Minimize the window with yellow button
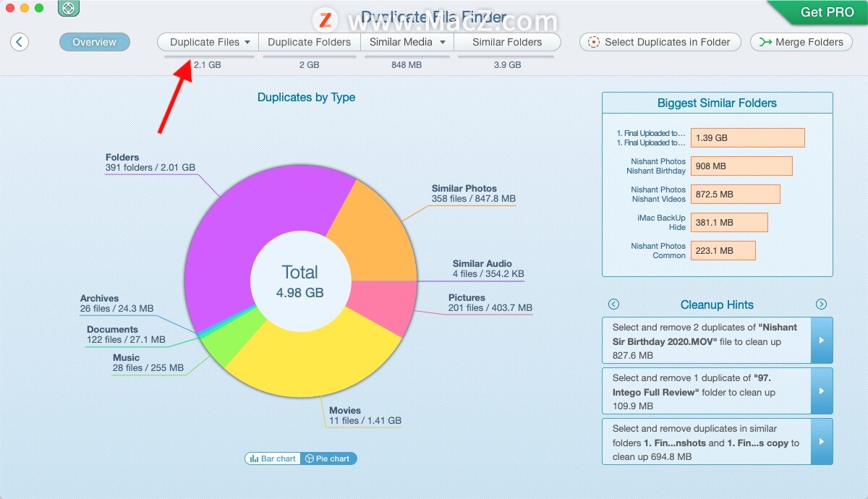Image resolution: width=868 pixels, height=499 pixels. click(x=25, y=8)
